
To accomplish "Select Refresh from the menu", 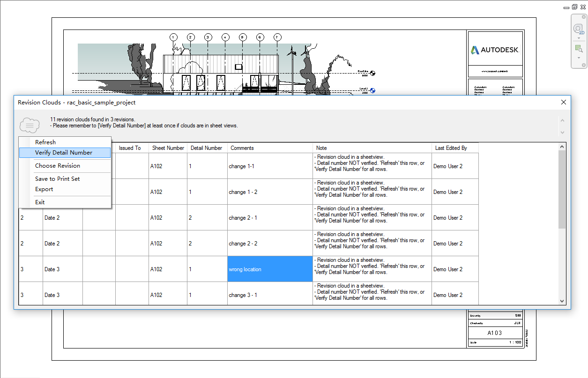I will point(45,142).
